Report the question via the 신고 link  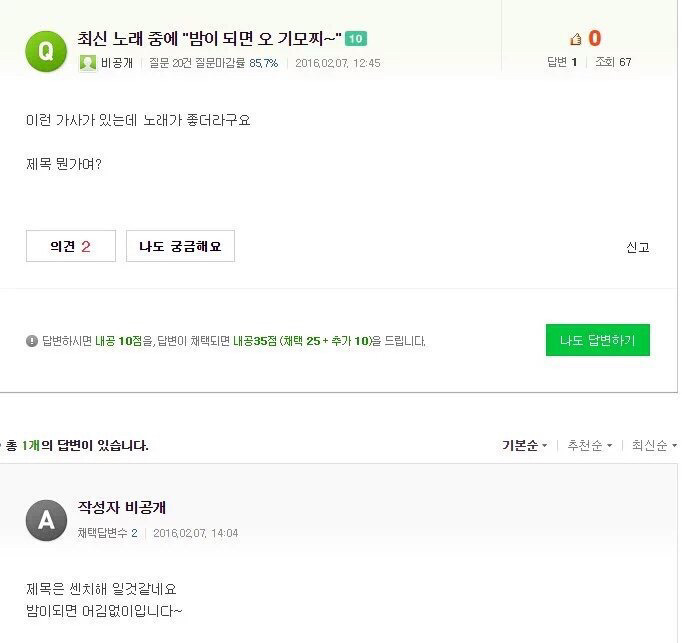pos(638,247)
